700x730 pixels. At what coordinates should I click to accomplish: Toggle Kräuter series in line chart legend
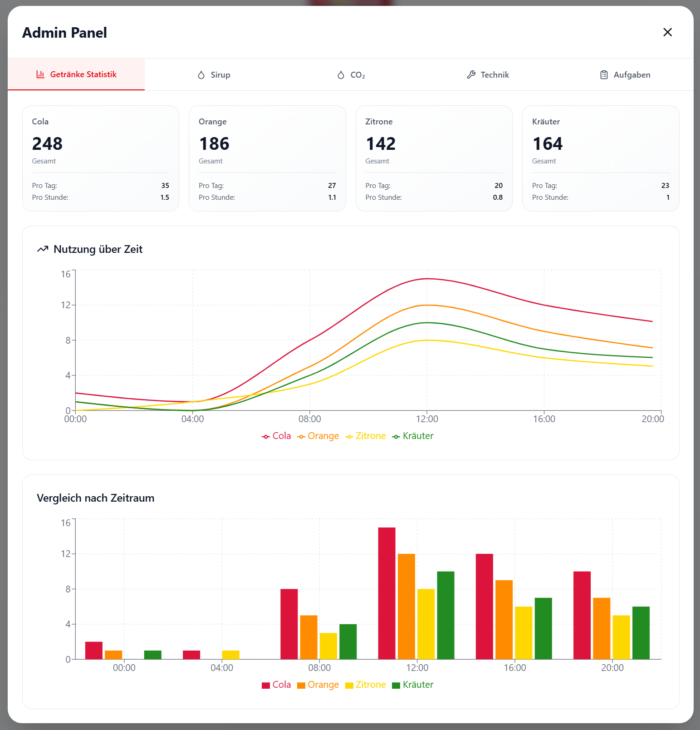[413, 436]
